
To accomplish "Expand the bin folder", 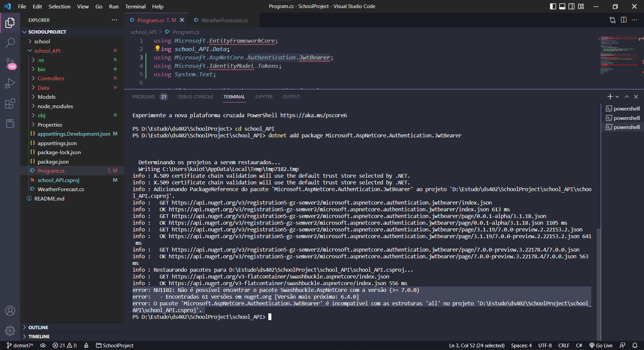I will pyautogui.click(x=72, y=69).
